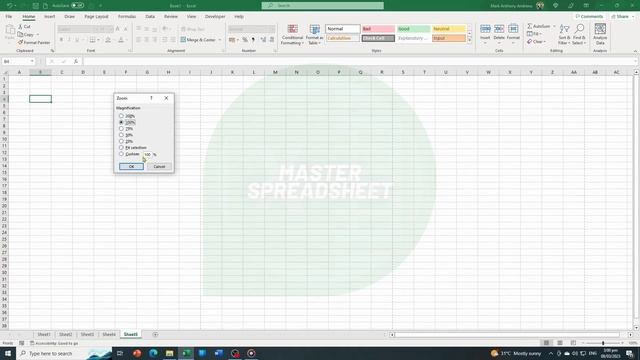Open Clipboard pane dialog launcher
640x360 pixels.
(52, 51)
